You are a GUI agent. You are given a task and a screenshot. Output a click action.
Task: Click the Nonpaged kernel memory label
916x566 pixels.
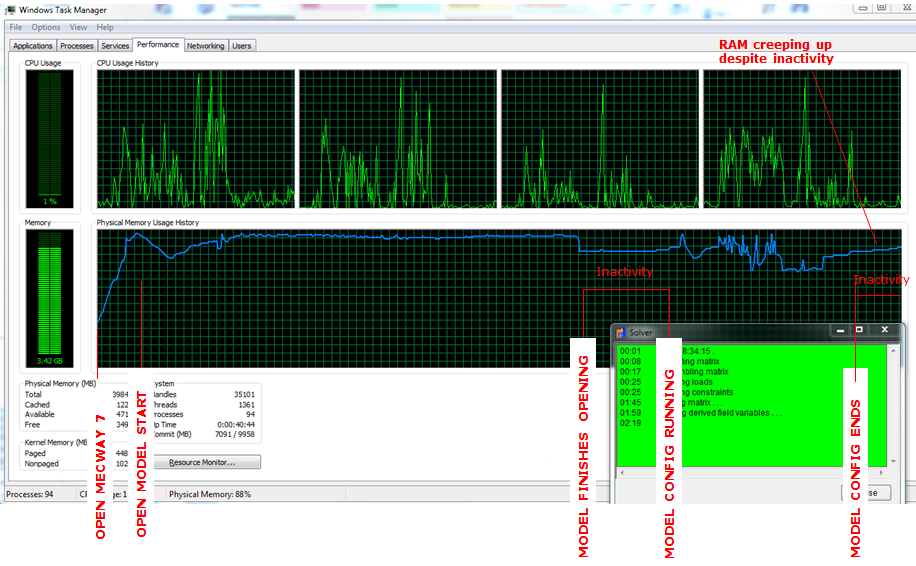(x=41, y=463)
